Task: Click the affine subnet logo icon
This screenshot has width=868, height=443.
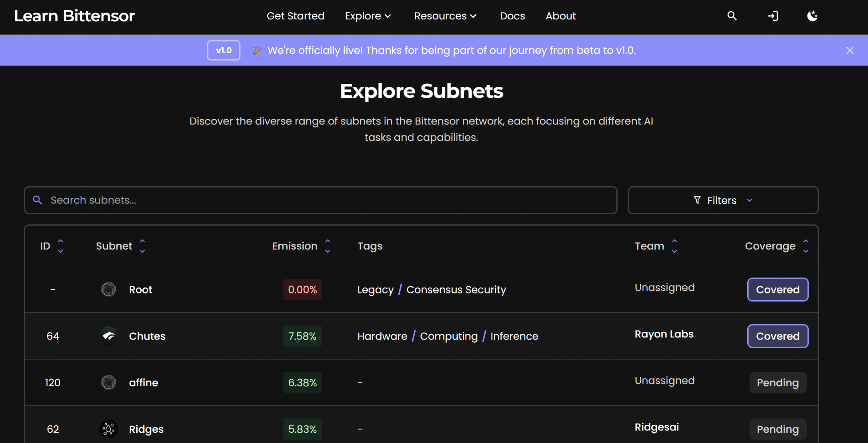Action: (x=108, y=382)
